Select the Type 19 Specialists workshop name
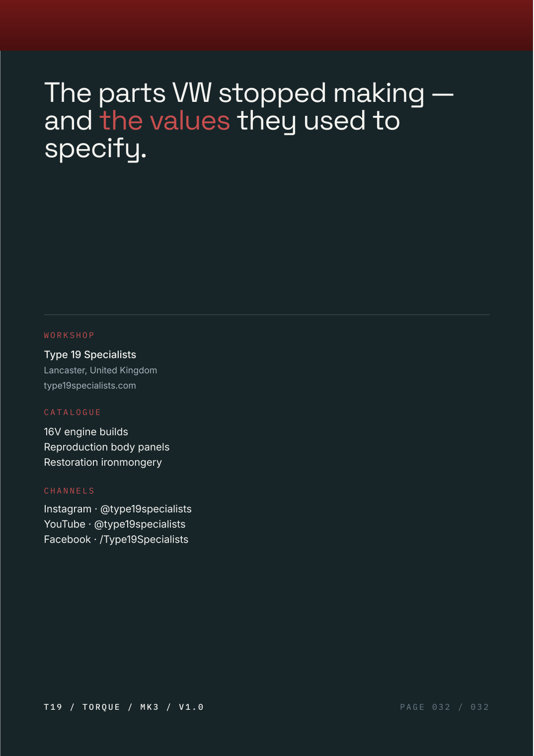The width and height of the screenshot is (534, 756). pyautogui.click(x=90, y=355)
